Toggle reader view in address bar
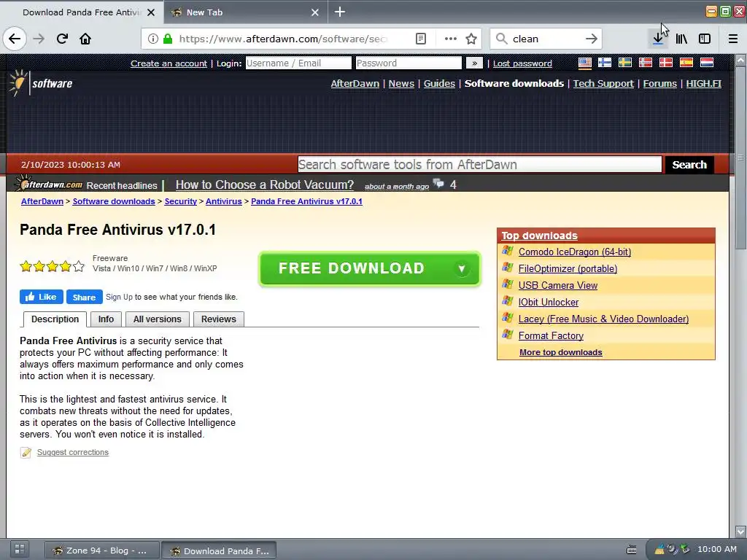Viewport: 747px width, 560px height. (x=421, y=39)
